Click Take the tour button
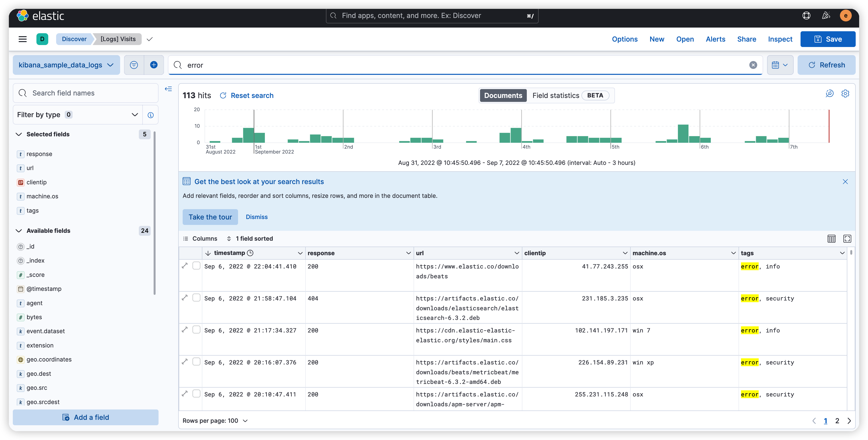 (x=210, y=217)
